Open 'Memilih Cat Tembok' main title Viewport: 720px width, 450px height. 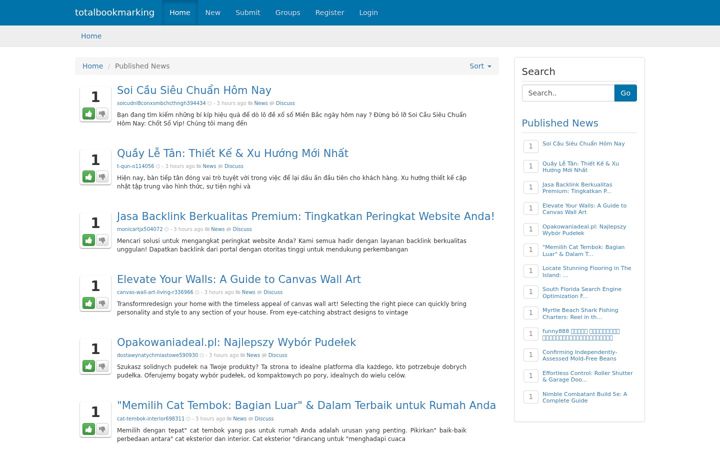(306, 405)
